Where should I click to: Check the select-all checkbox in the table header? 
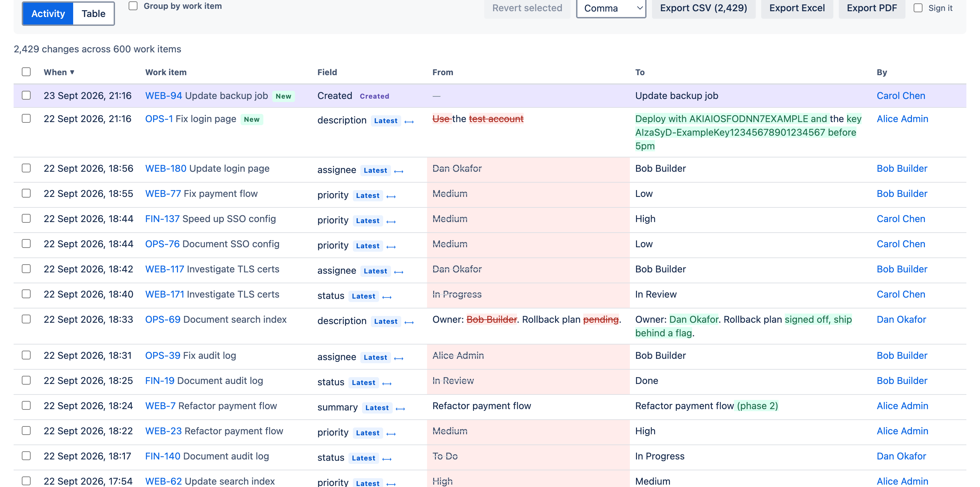(26, 72)
